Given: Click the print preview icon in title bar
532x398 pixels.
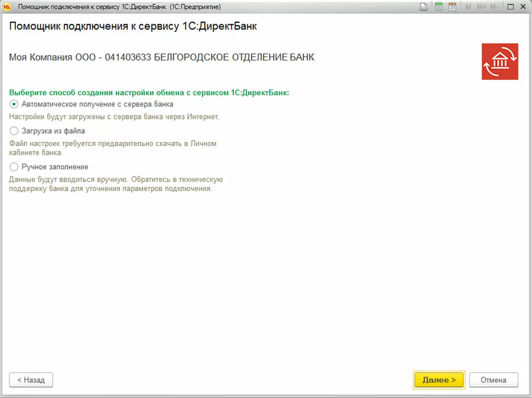Looking at the screenshot, I should click(x=424, y=7).
